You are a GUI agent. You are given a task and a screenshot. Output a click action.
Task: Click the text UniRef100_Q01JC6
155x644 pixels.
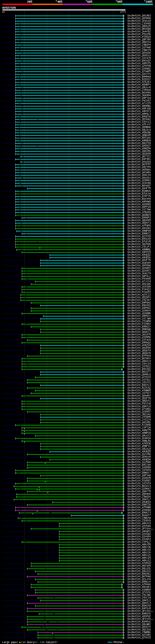click(139, 579)
